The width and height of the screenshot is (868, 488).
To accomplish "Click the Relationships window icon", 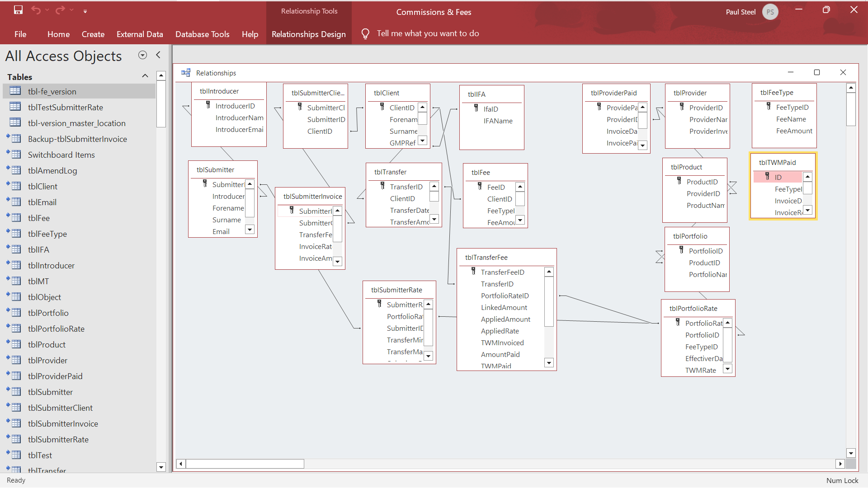I will click(186, 73).
